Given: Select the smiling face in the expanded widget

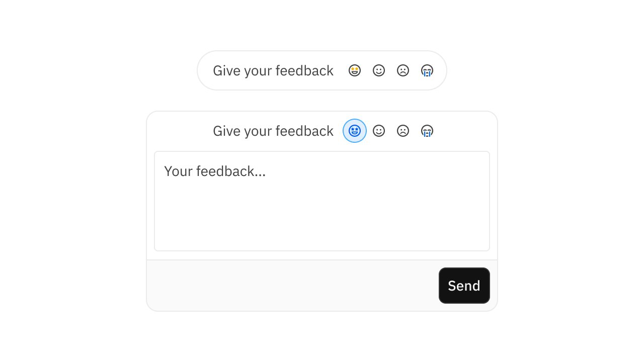Looking at the screenshot, I should 379,131.
